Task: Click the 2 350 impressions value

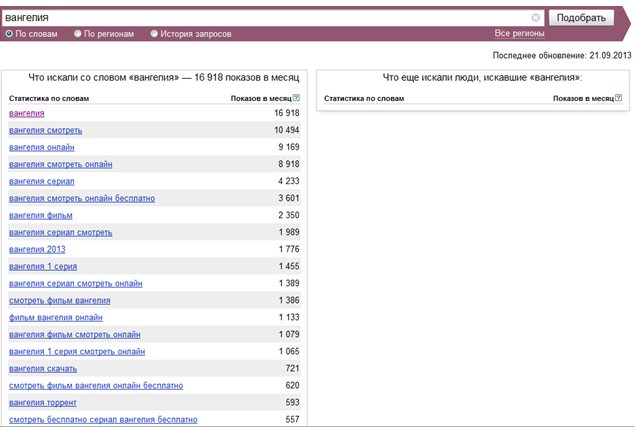Action: click(x=289, y=215)
